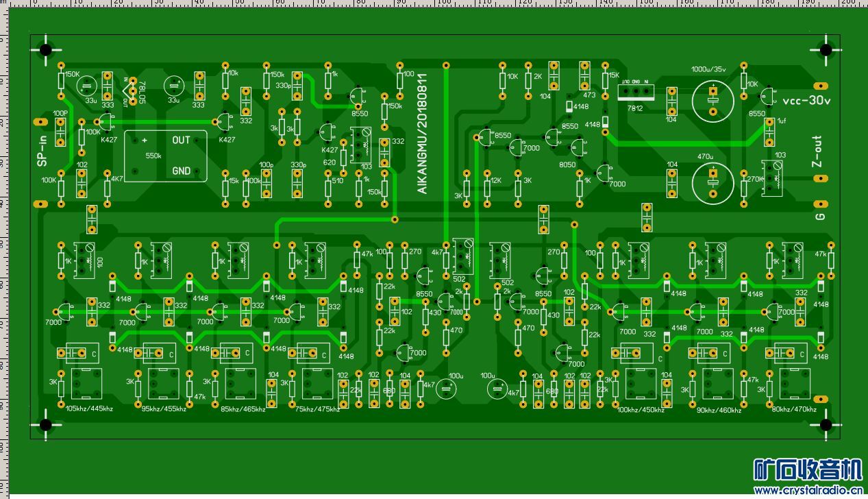Select the 90khz/460khz filter label
The height and width of the screenshot is (499, 868).
coord(719,410)
